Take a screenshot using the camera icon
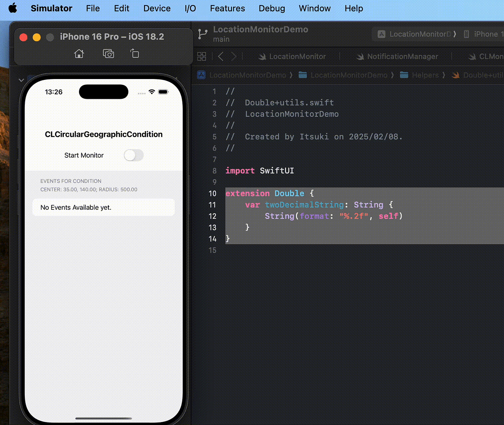The image size is (504, 425). tap(108, 53)
